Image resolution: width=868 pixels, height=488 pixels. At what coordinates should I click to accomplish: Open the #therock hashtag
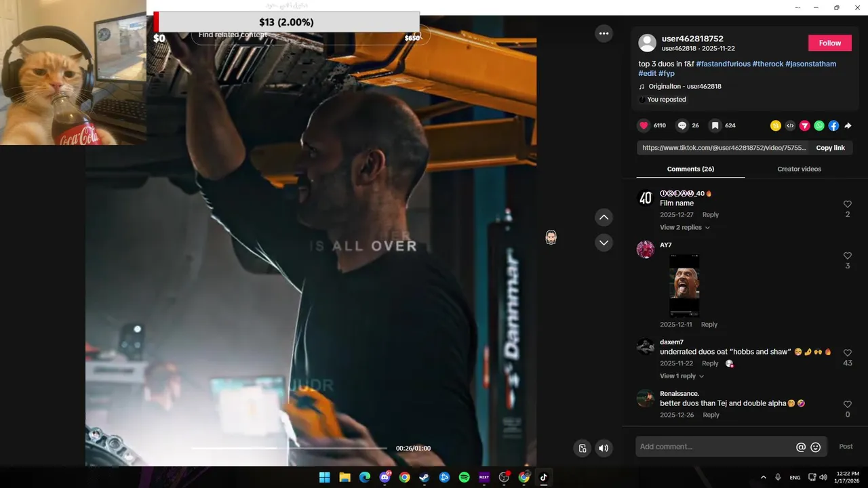click(x=768, y=64)
